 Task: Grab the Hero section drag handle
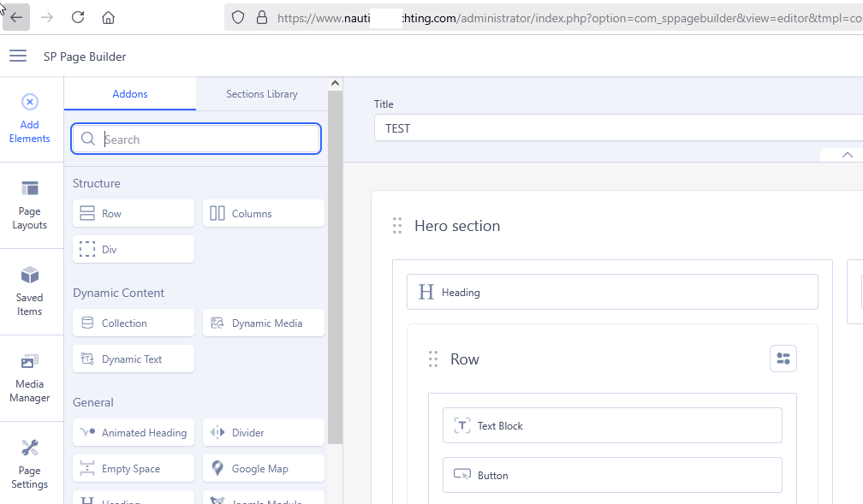397,226
